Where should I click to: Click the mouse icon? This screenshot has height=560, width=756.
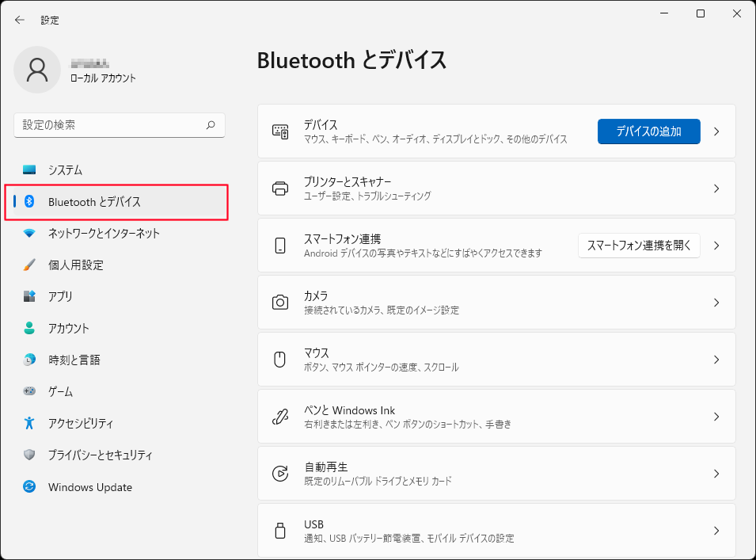(279, 360)
